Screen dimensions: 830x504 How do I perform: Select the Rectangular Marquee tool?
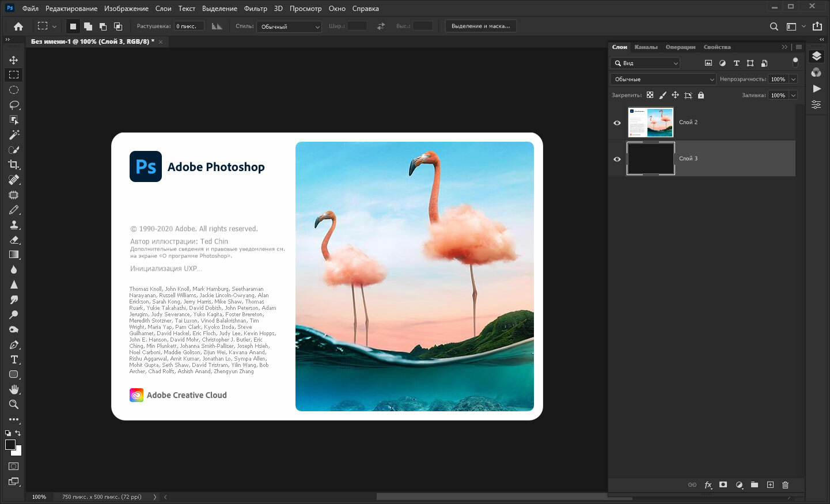pyautogui.click(x=14, y=75)
